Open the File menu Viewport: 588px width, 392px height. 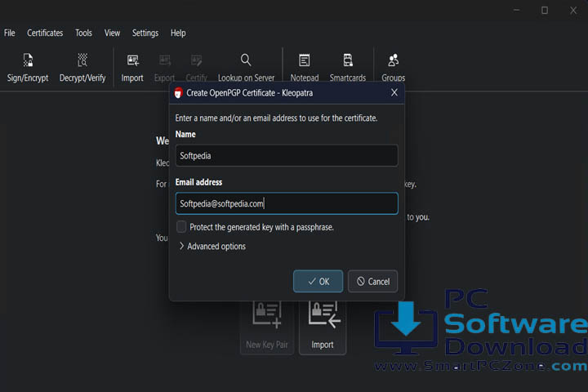tap(9, 33)
